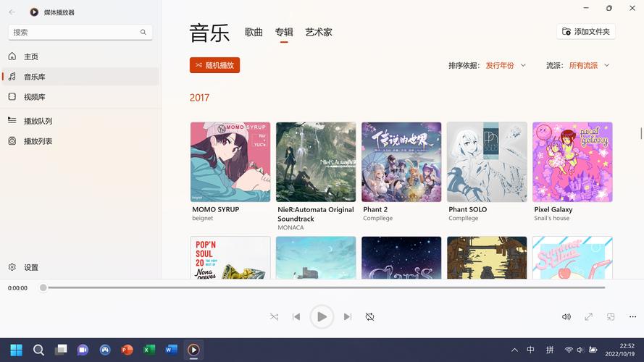644x362 pixels.
Task: Click the play queue list icon
Action: pyautogui.click(x=12, y=120)
